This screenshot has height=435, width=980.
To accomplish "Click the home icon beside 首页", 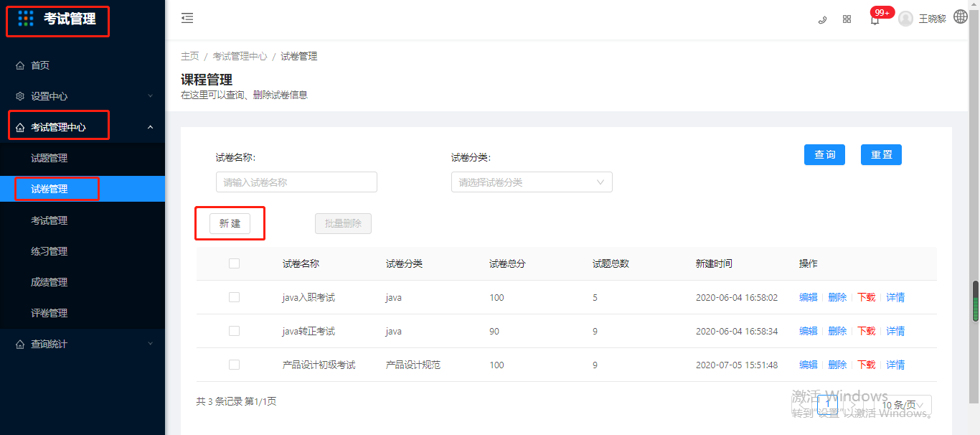I will coord(20,65).
